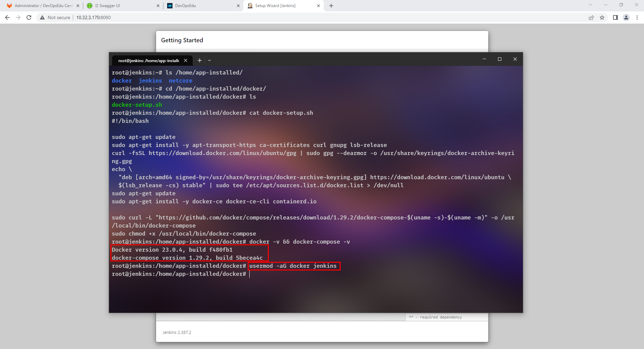The height and width of the screenshot is (349, 644).
Task: Switch to Swagger UI tab
Action: (123, 6)
